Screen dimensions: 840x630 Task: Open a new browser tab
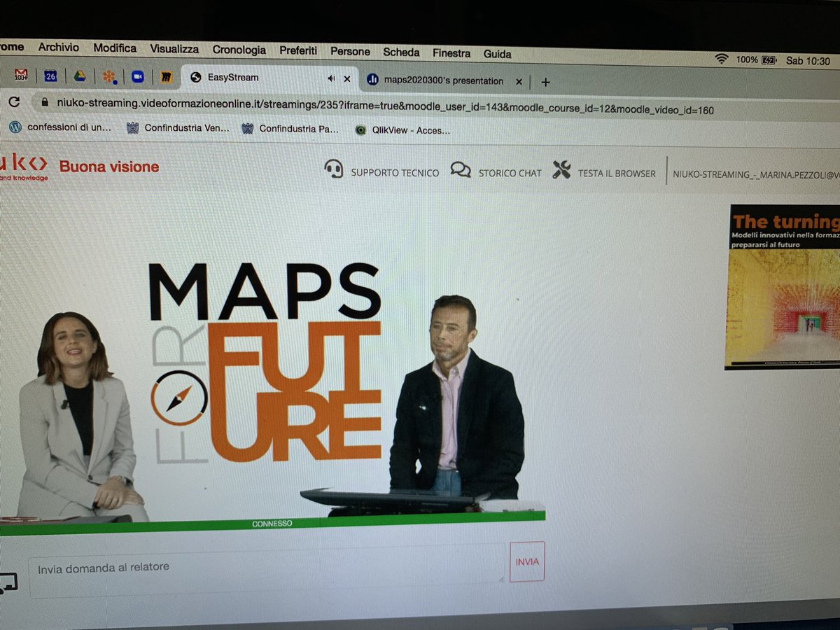click(x=546, y=82)
